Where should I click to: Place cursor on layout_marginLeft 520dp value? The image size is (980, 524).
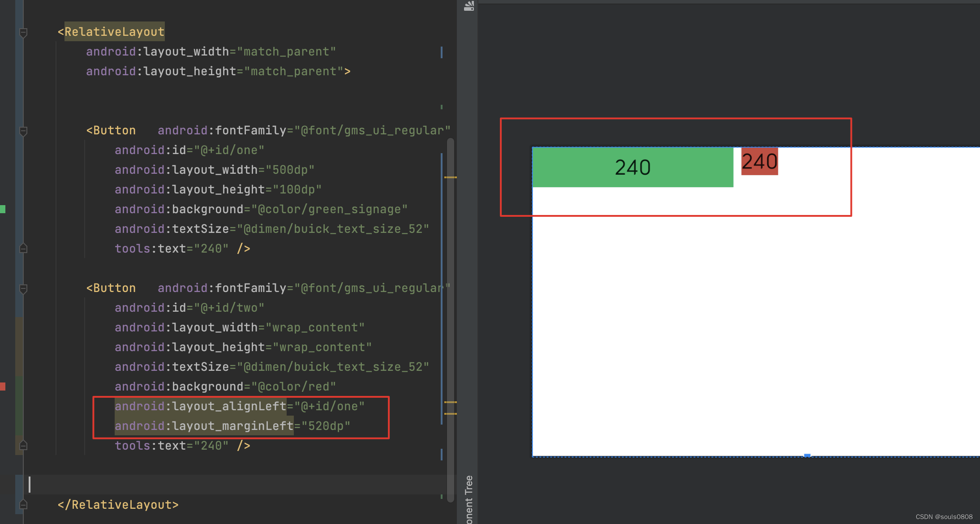[x=326, y=426]
